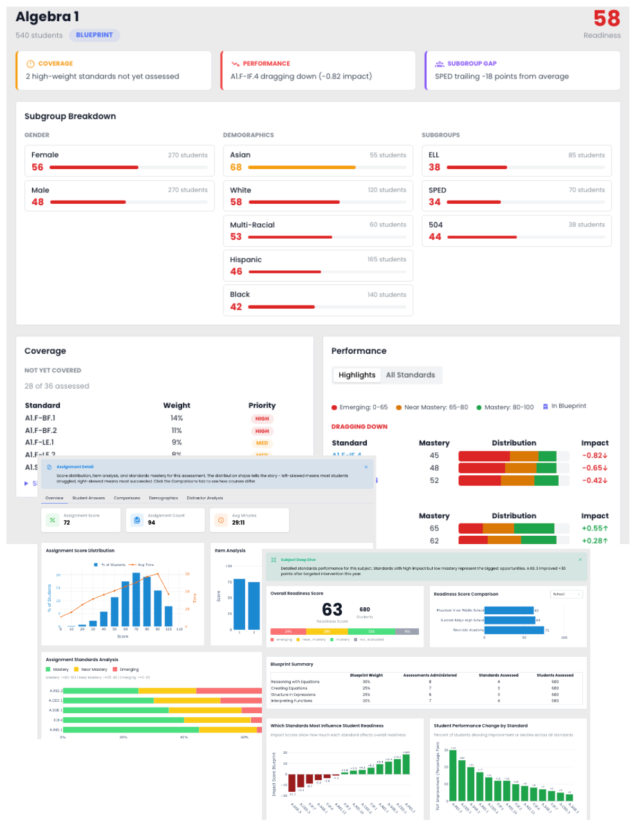This screenshot has height=840, width=641.
Task: Select the ELL subgroup card
Action: pyautogui.click(x=517, y=161)
